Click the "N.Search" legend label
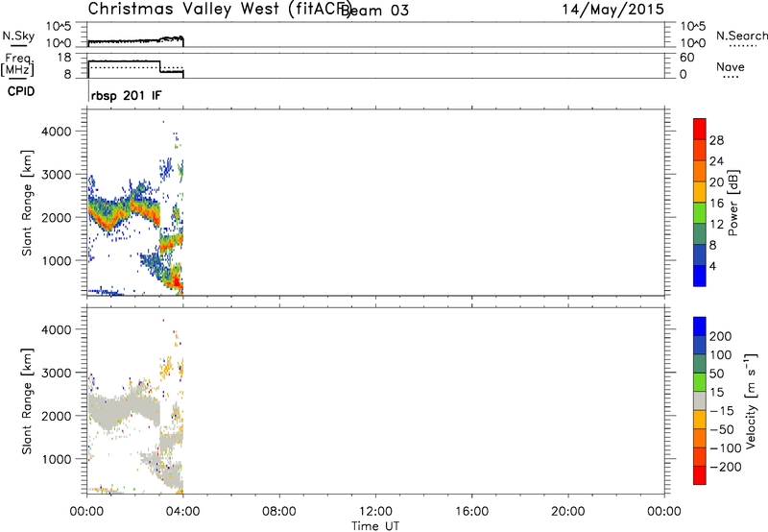This screenshot has height=532, width=768. click(x=741, y=36)
